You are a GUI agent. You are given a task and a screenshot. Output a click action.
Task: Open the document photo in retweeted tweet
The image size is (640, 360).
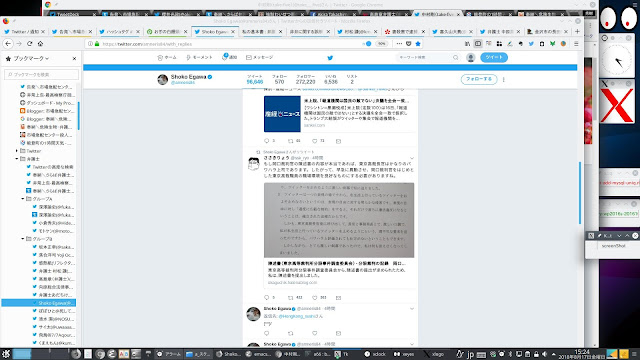click(x=339, y=220)
